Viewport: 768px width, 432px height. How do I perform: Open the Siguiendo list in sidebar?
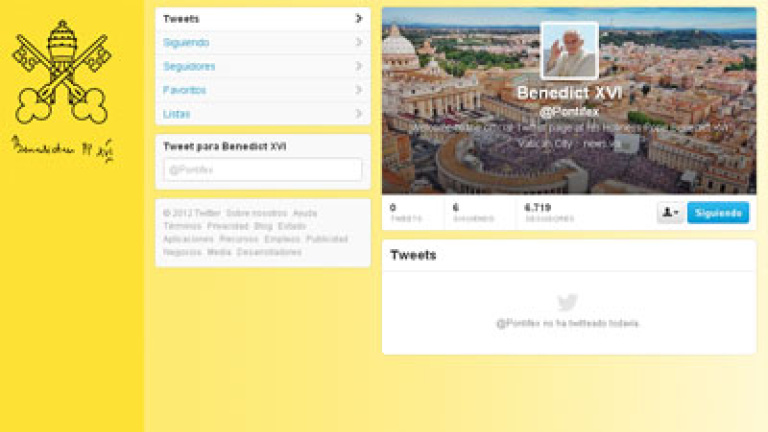[x=186, y=43]
